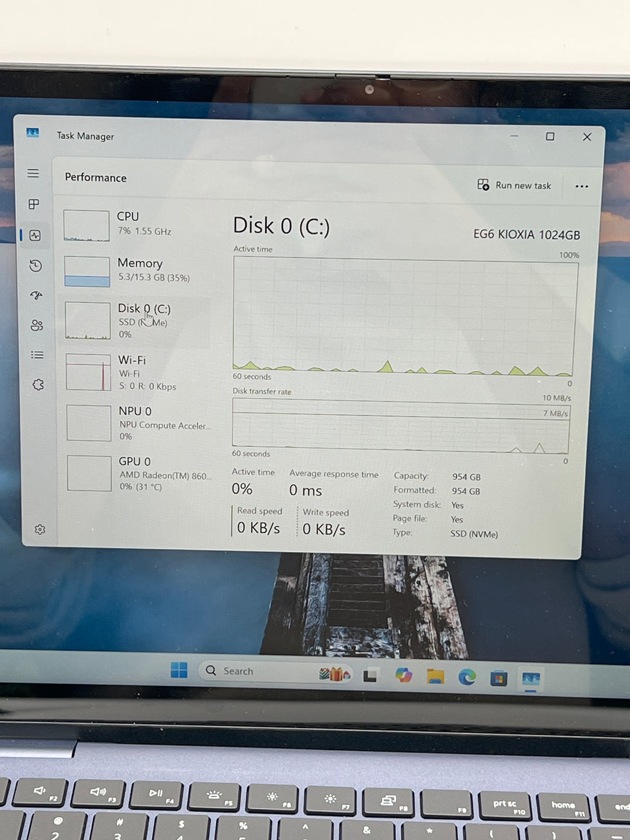Open File Explorer from the taskbar

tap(436, 676)
